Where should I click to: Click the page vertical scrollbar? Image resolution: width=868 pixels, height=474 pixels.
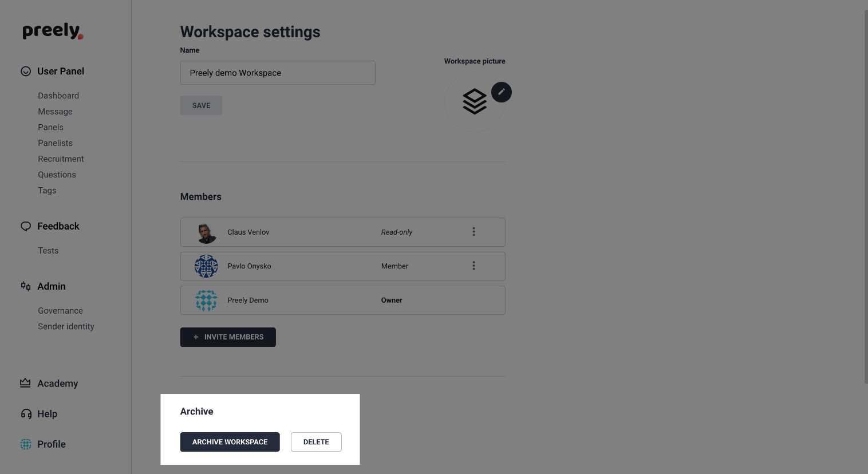865,195
